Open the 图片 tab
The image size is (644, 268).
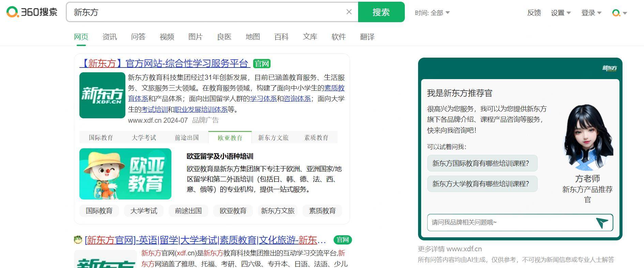point(196,37)
